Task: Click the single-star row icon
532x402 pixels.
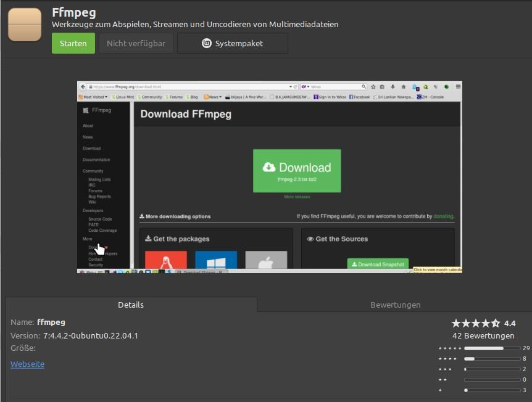Action: point(440,390)
